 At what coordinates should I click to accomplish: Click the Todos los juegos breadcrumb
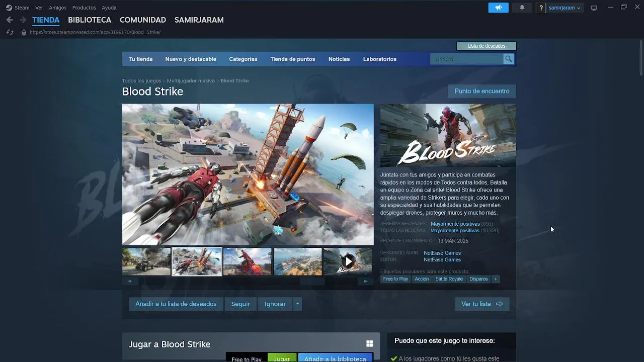[x=141, y=80]
